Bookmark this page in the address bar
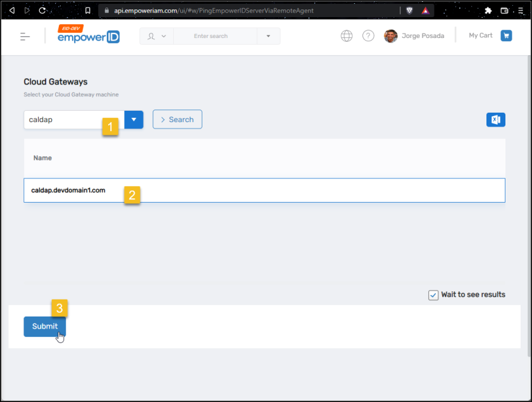532x402 pixels. pos(88,10)
